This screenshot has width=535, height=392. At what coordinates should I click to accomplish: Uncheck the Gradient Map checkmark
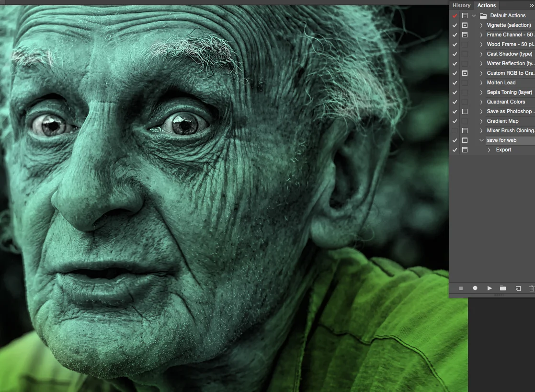pyautogui.click(x=455, y=121)
